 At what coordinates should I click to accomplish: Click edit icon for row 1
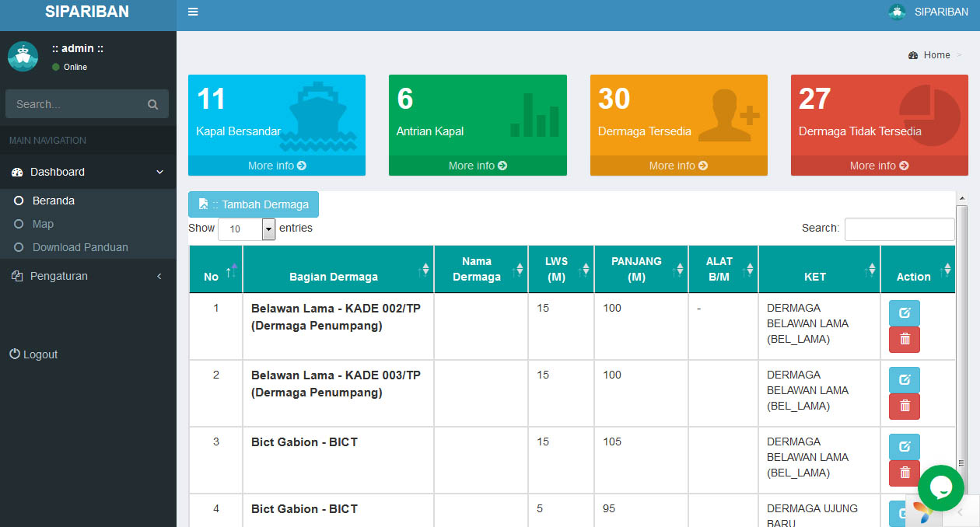pos(904,313)
